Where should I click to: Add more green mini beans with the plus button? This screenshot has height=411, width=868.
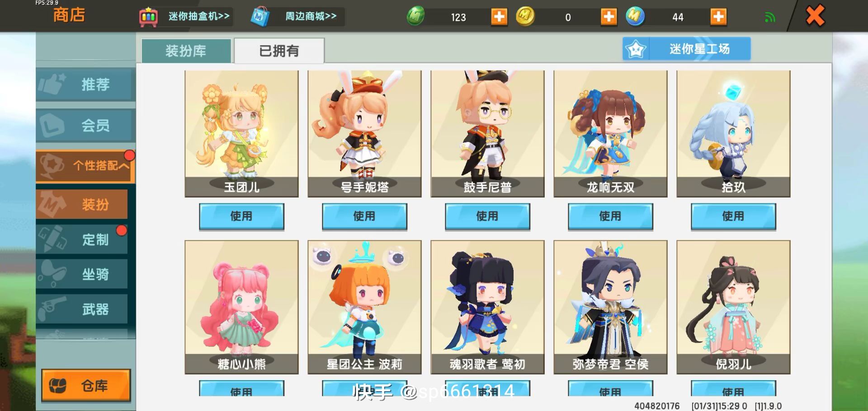pos(499,17)
